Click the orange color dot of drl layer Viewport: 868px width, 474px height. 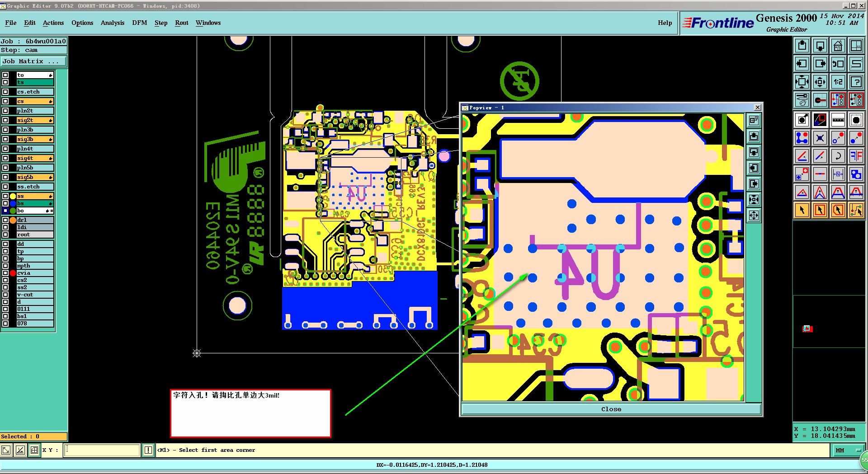click(x=13, y=220)
